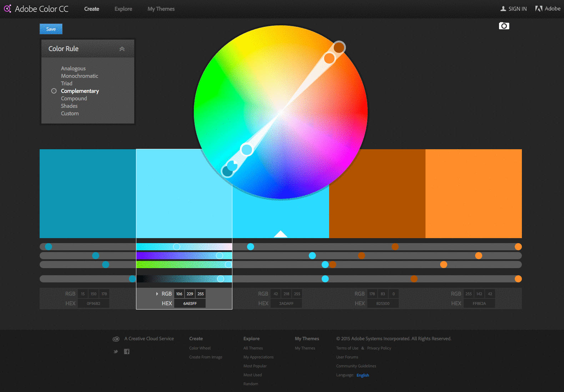Select light cyan handle on color wheel
564x392 pixels.
tap(247, 149)
